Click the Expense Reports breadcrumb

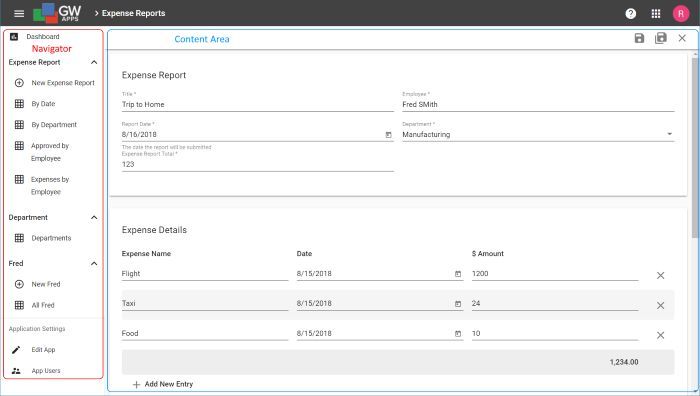[x=133, y=13]
